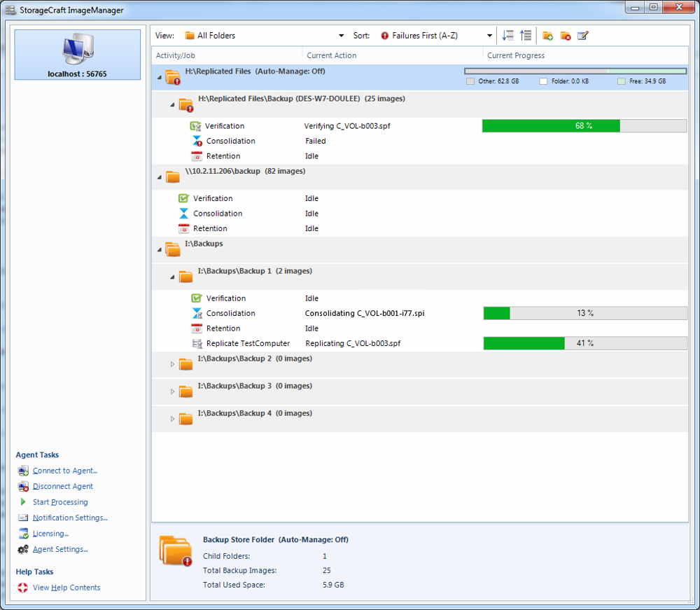Add a new backup folder via toolbar icon
The height and width of the screenshot is (610, 700).
pos(547,35)
